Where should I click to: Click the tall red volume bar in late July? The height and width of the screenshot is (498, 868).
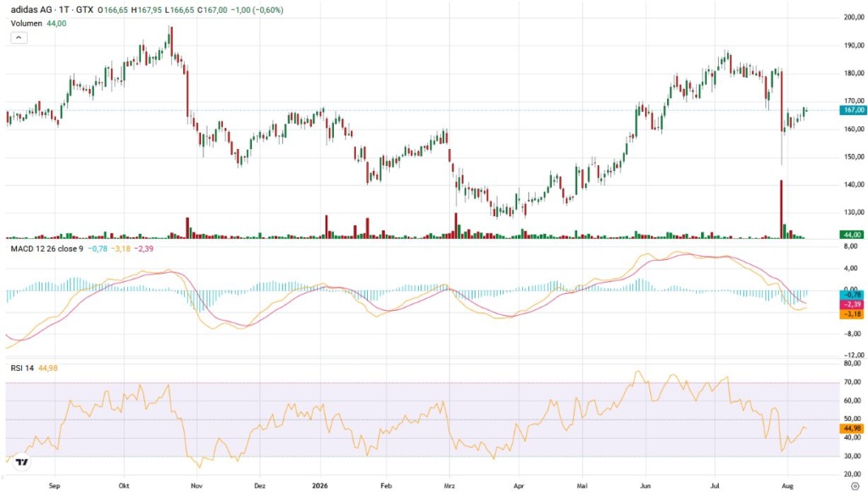click(x=782, y=209)
